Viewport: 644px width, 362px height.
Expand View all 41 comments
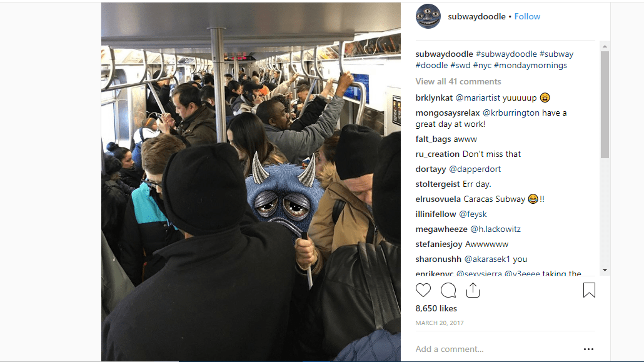(x=458, y=81)
